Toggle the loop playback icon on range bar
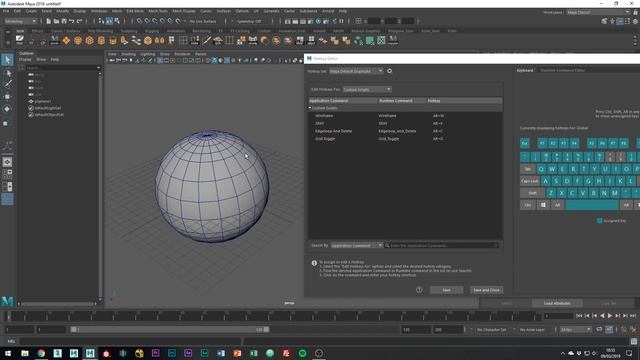This screenshot has height=360, width=640. tap(599, 329)
